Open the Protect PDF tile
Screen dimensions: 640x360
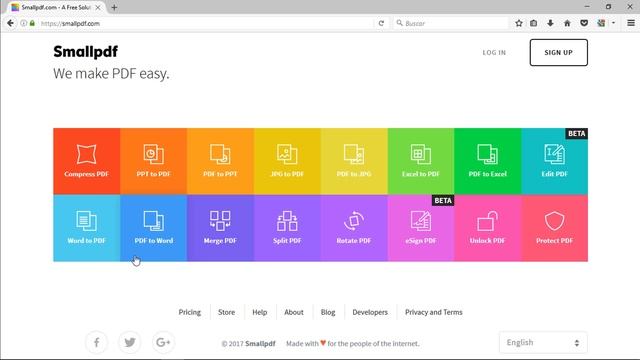pos(555,228)
